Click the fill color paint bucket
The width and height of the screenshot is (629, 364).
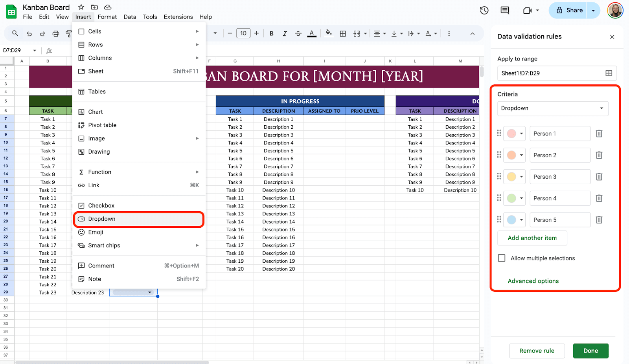pos(328,33)
